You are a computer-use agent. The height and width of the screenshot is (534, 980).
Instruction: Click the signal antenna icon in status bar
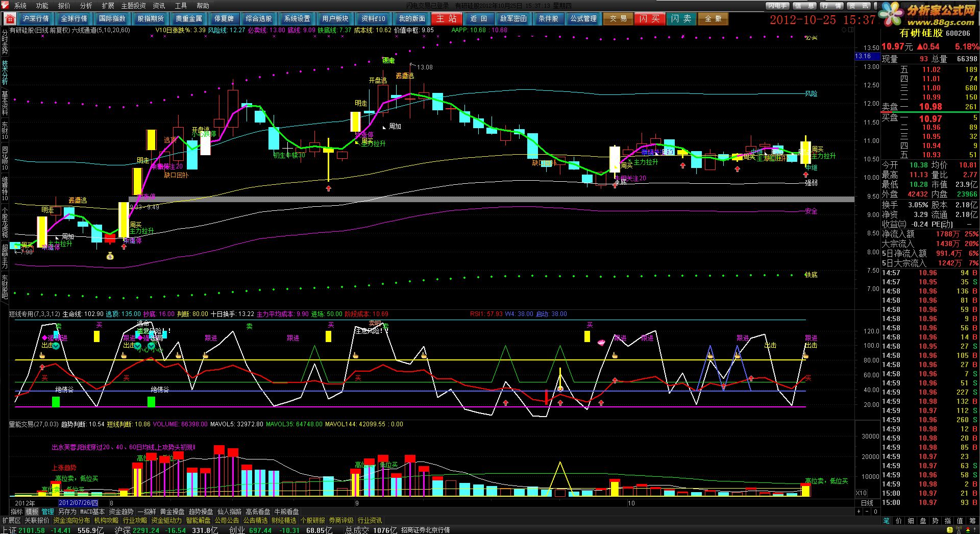click(x=959, y=530)
